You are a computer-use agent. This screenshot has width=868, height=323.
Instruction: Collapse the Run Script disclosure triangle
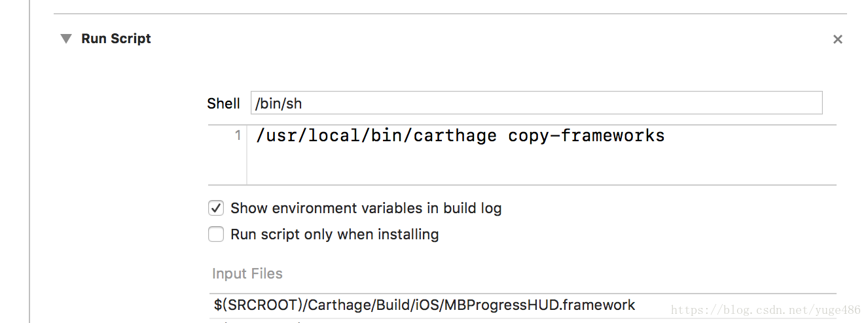65,39
